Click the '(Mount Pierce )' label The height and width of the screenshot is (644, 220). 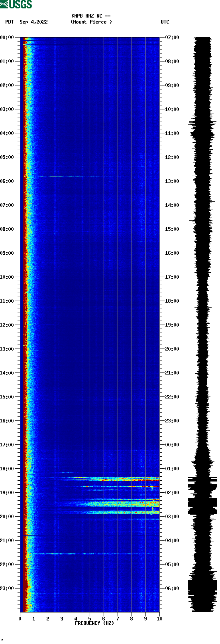point(91,22)
